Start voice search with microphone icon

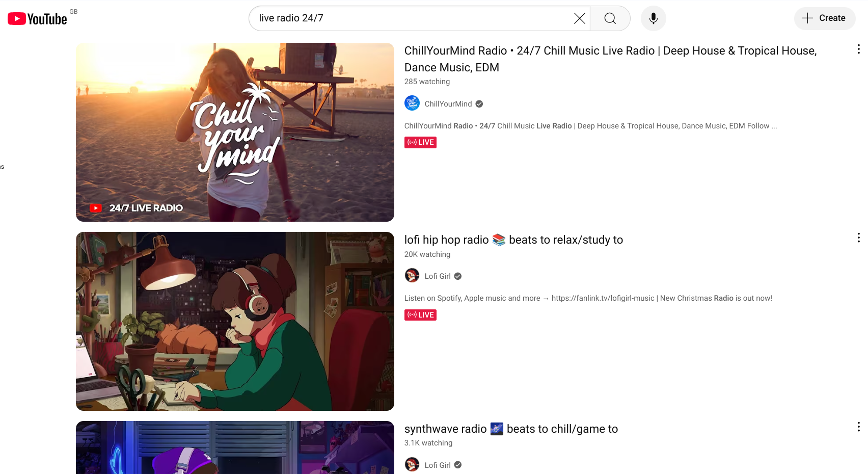pos(654,18)
